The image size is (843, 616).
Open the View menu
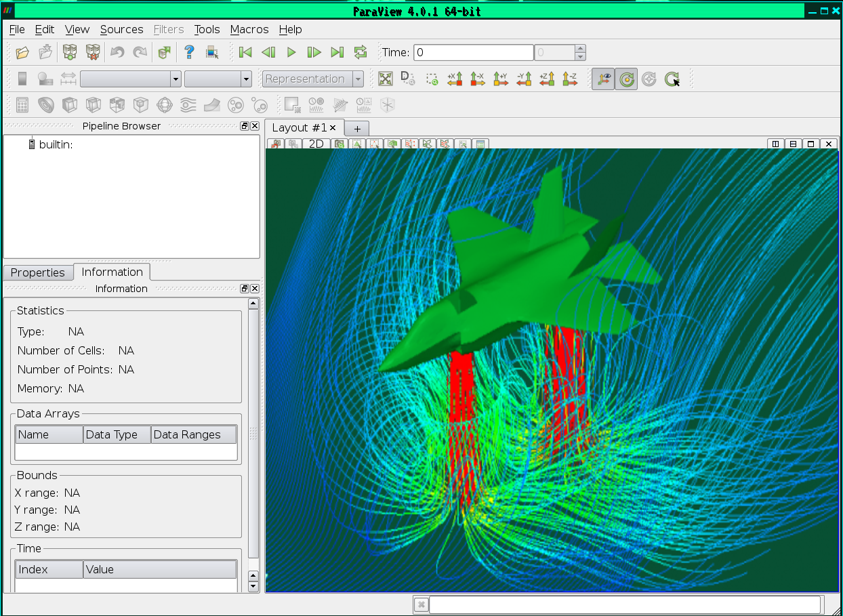77,29
